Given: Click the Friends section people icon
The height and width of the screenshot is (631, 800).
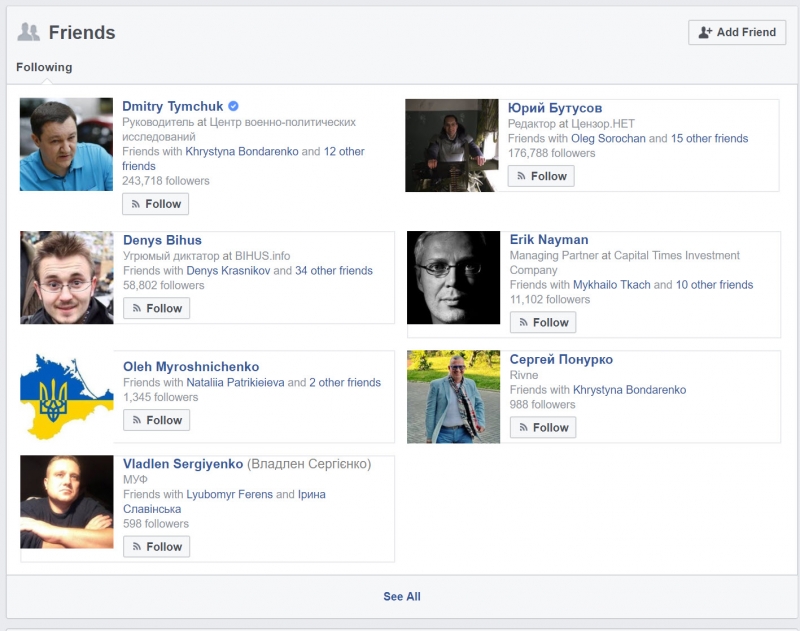Looking at the screenshot, I should click(x=29, y=32).
